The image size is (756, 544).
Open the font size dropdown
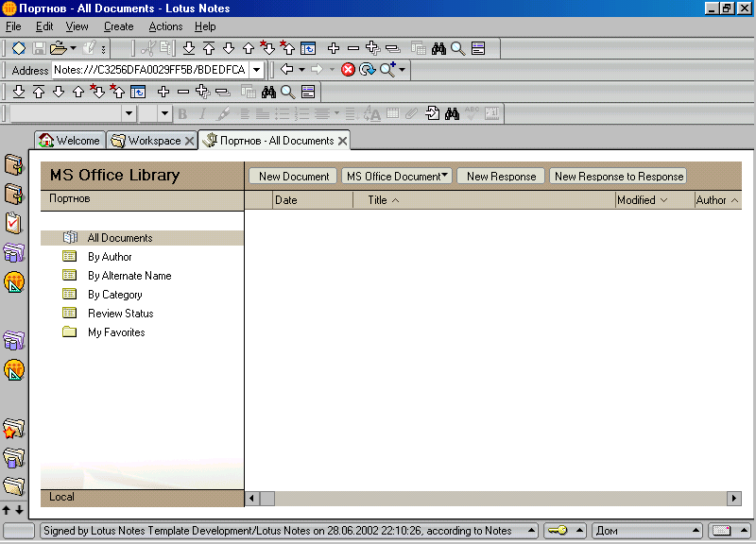[x=164, y=113]
